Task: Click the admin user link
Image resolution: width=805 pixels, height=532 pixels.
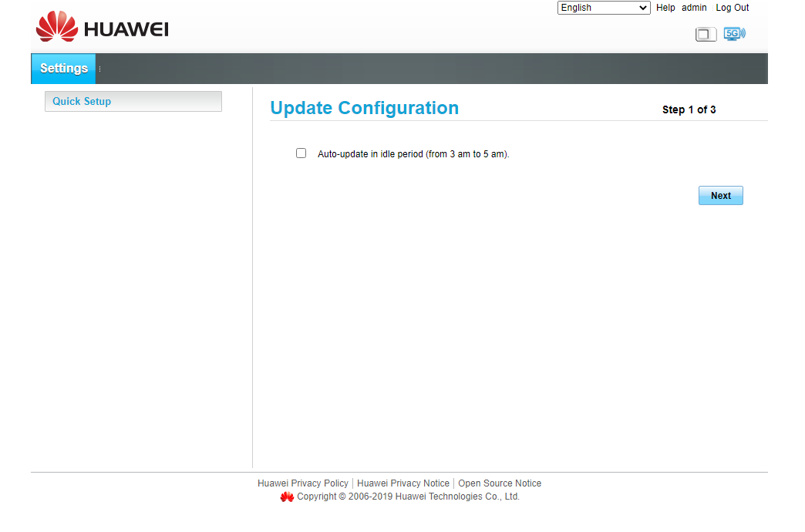Action: click(x=694, y=8)
